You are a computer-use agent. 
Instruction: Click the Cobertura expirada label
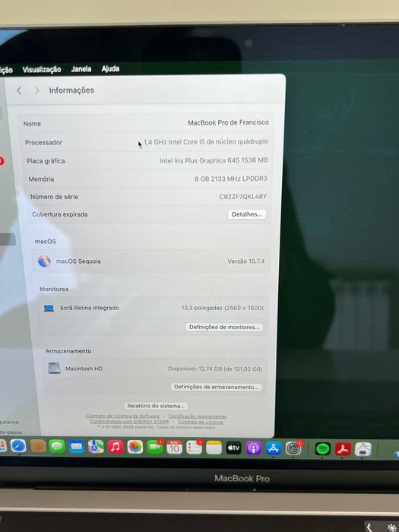coord(60,214)
